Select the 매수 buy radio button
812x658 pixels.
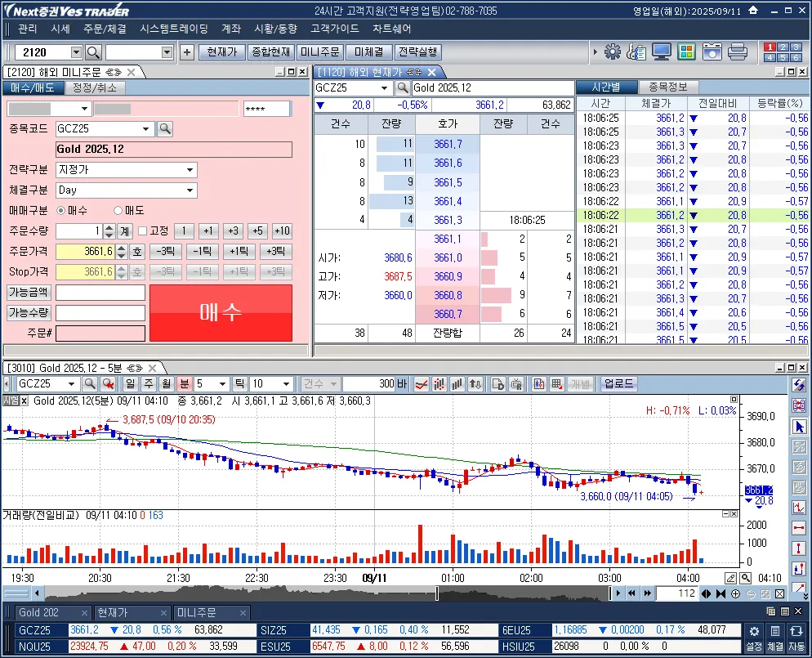tap(61, 210)
